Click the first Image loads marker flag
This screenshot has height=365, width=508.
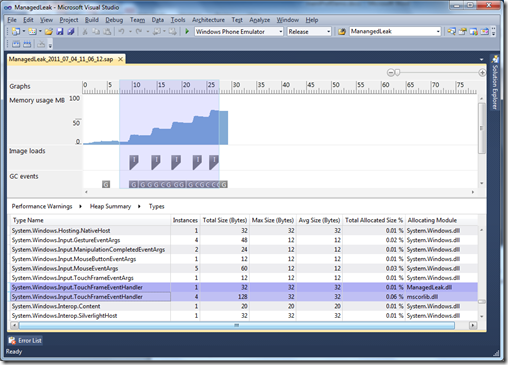[x=134, y=162]
